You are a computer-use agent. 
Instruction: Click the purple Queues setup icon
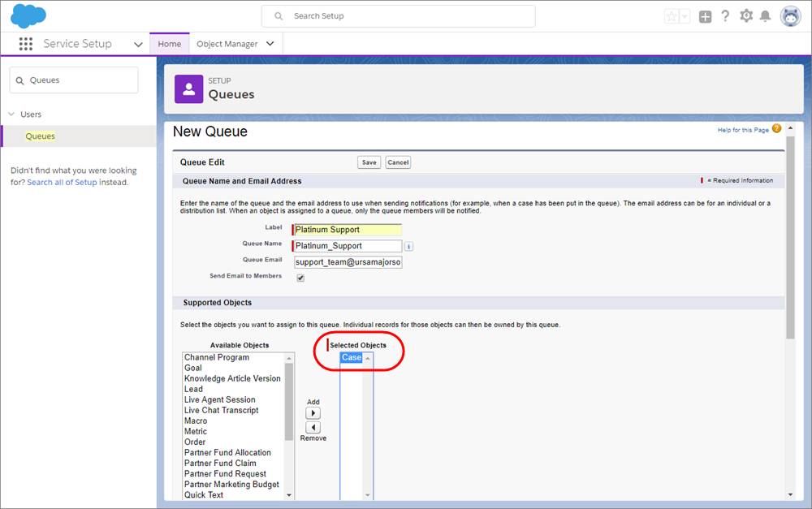click(x=189, y=89)
